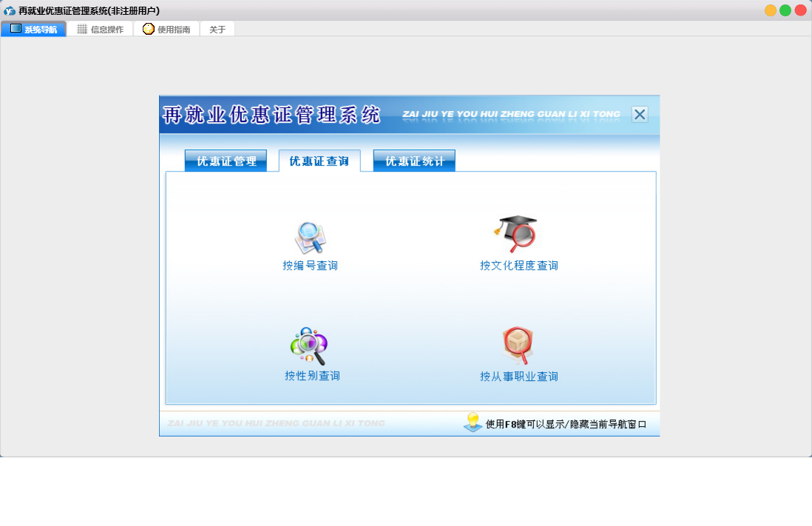Open the 使用指南 menu
This screenshot has height=526, width=812.
[166, 29]
